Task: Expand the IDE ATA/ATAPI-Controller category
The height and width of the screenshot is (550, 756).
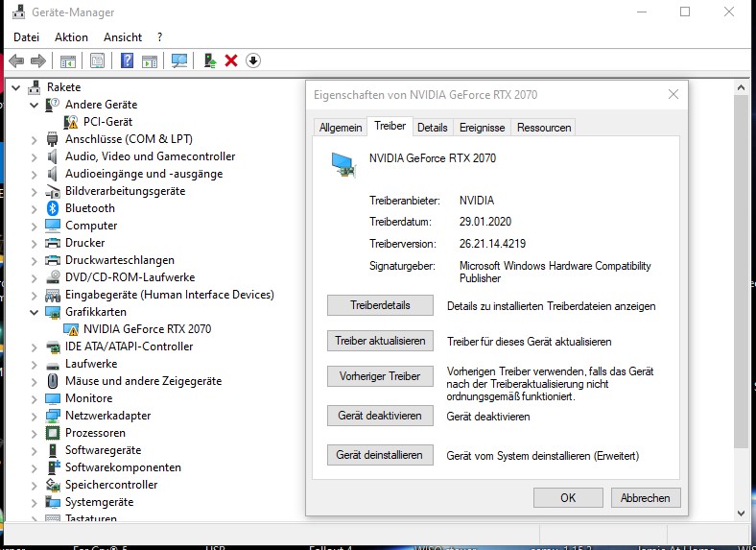Action: coord(34,347)
